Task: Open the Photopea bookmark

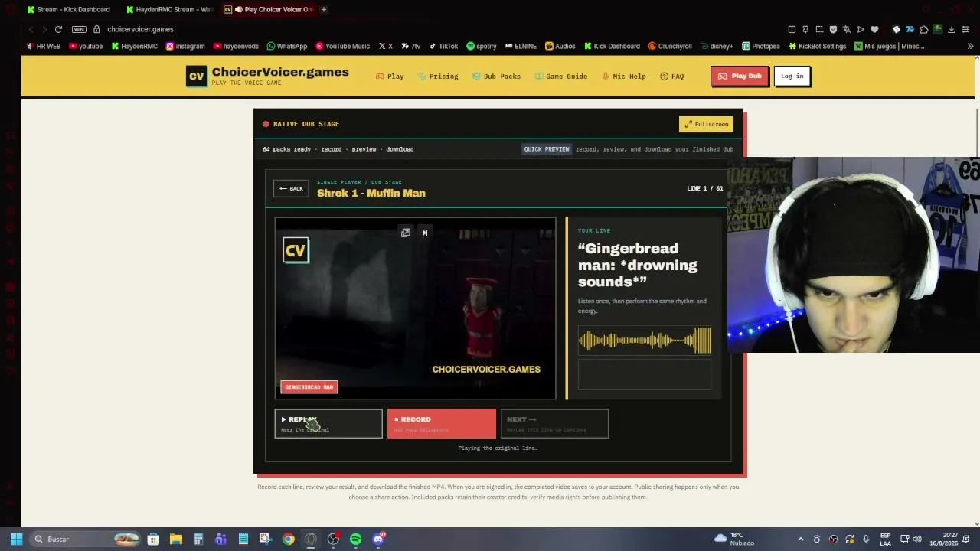Action: pos(760,46)
